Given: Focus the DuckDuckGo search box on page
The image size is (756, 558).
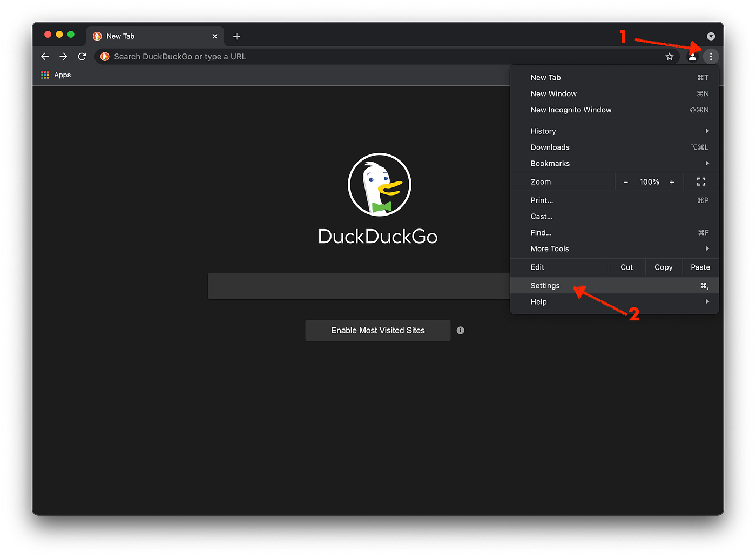Looking at the screenshot, I should click(x=359, y=286).
